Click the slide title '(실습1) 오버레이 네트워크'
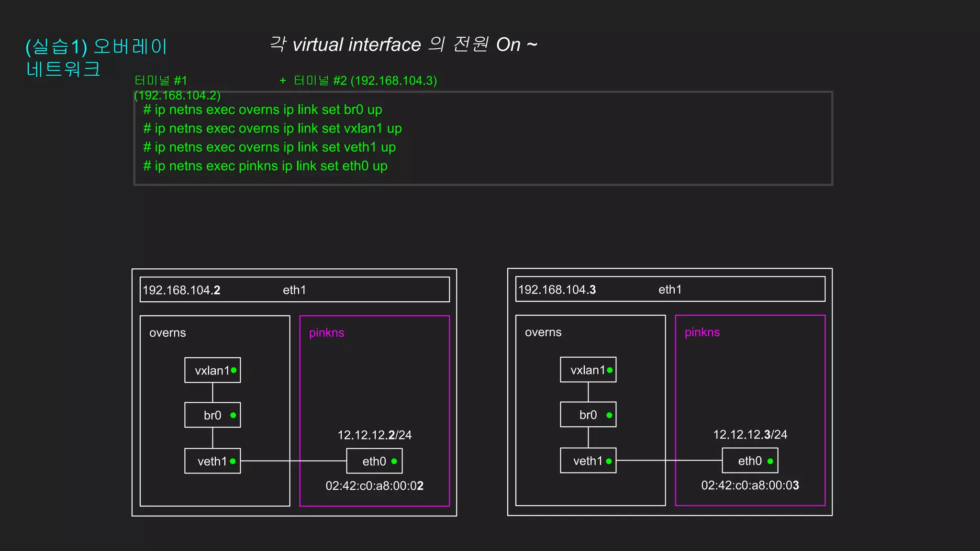 (x=96, y=58)
